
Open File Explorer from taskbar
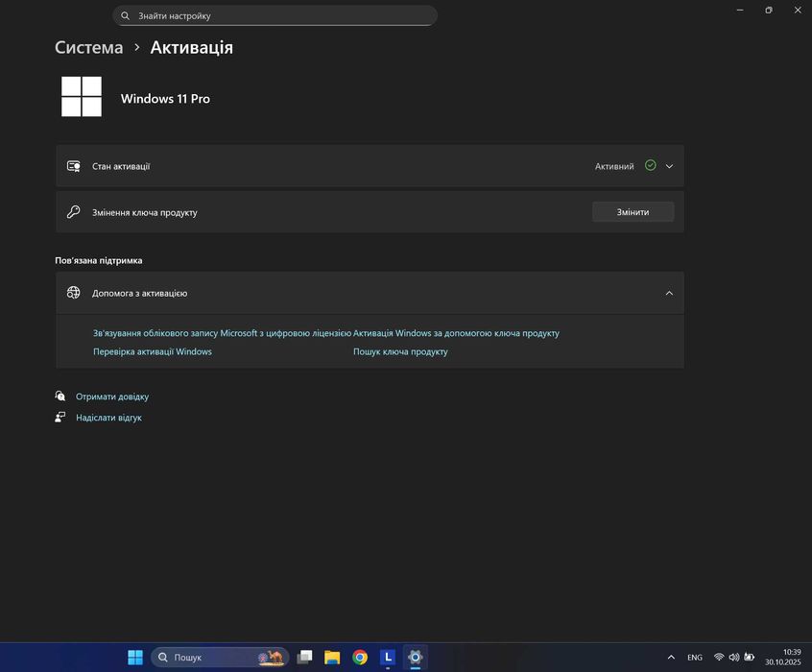click(332, 657)
